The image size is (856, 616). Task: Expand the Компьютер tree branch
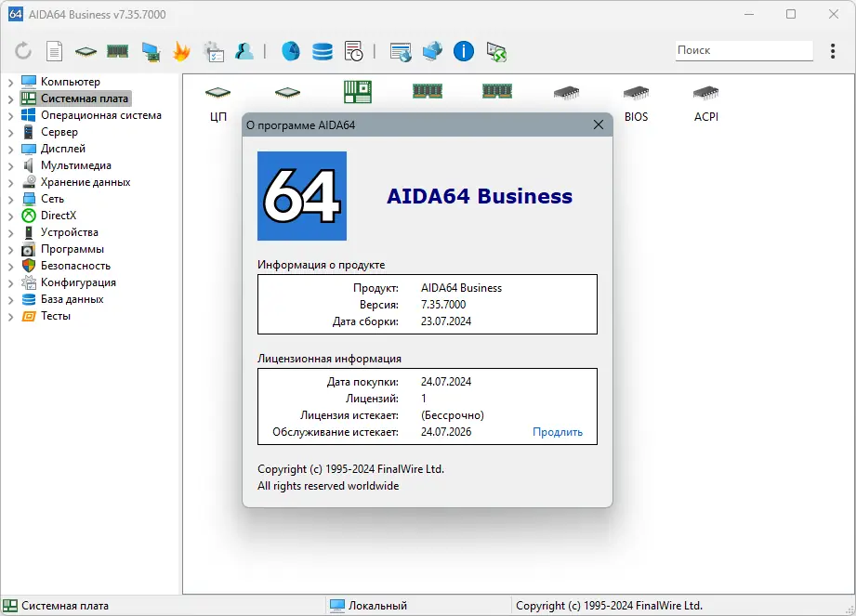(9, 81)
